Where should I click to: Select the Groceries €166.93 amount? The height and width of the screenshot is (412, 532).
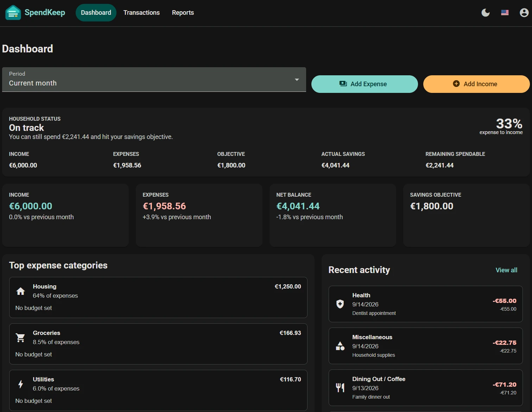[290, 333]
